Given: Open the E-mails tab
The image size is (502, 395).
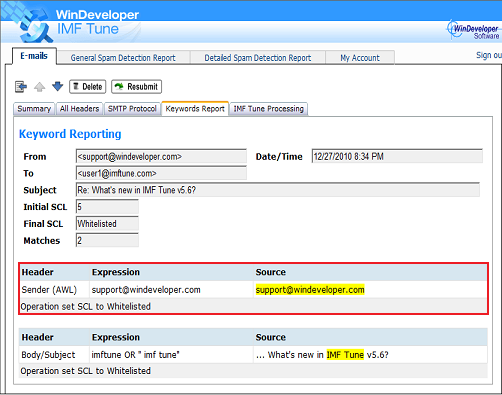Looking at the screenshot, I should coord(34,56).
